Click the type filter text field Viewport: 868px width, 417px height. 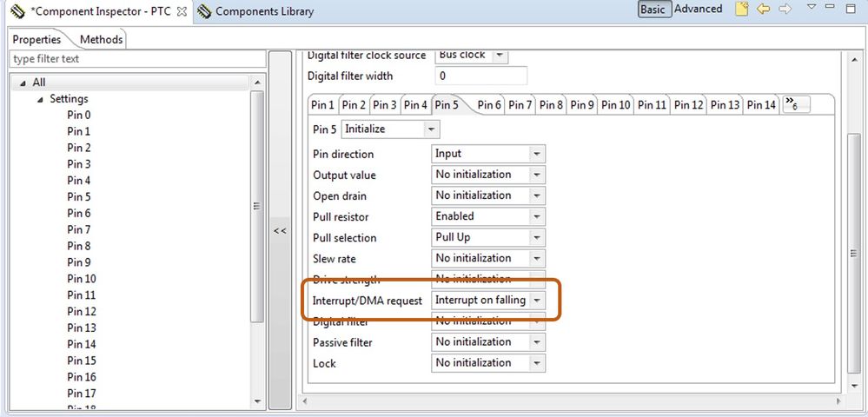138,59
